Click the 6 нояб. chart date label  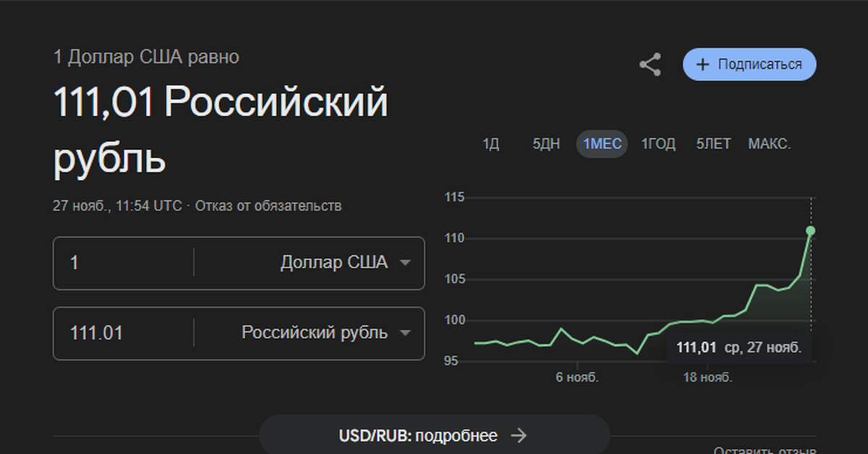point(577,377)
